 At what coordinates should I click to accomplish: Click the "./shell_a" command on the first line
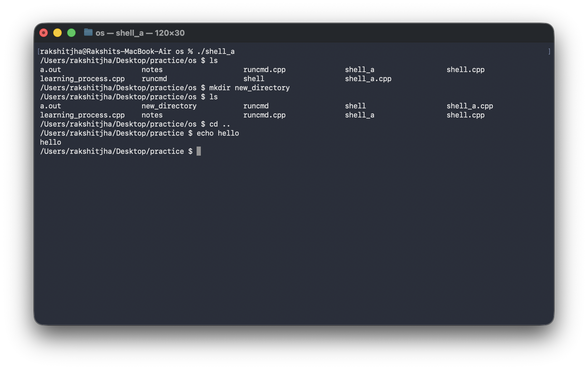coord(216,51)
